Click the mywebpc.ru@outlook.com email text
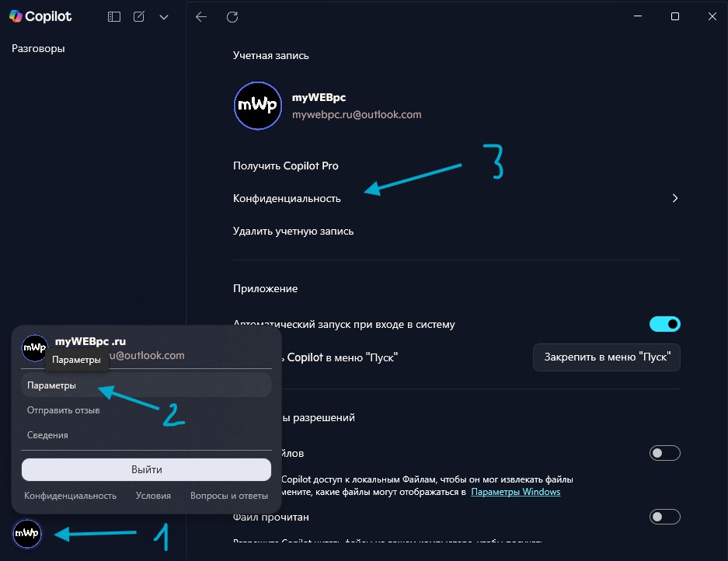Viewport: 728px width, 561px height. pos(357,115)
